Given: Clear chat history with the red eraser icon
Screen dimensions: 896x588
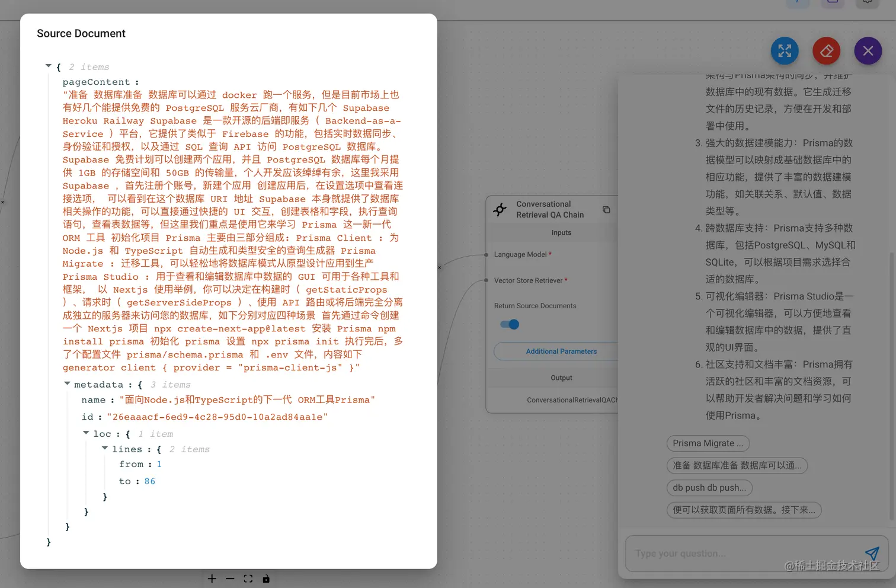Looking at the screenshot, I should coord(826,51).
